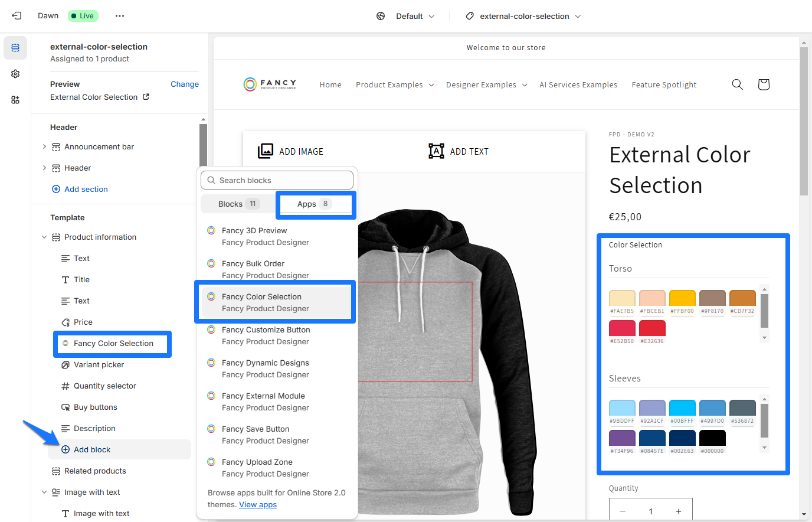The image size is (812, 522).
Task: Click the Sleeves swatches scrollbar down arrow
Action: (764, 448)
